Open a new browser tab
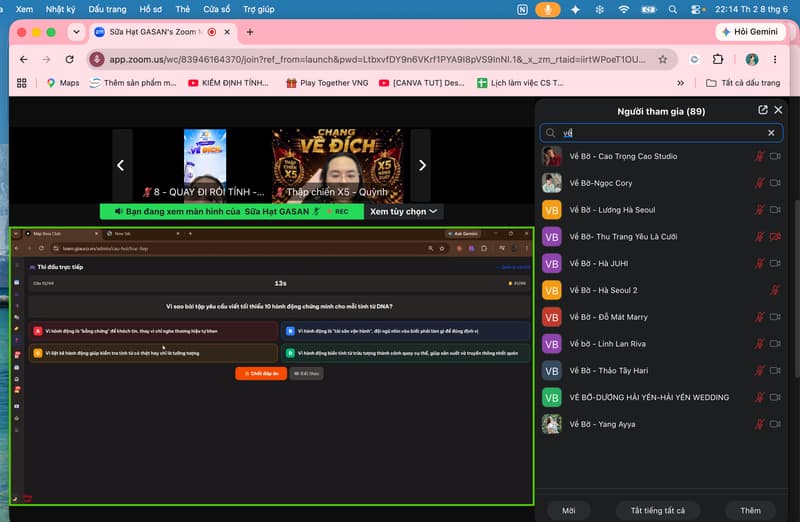This screenshot has height=522, width=800. (249, 32)
